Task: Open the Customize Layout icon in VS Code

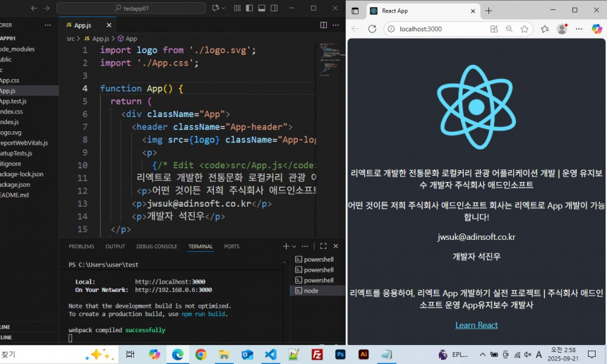Action: click(237, 8)
